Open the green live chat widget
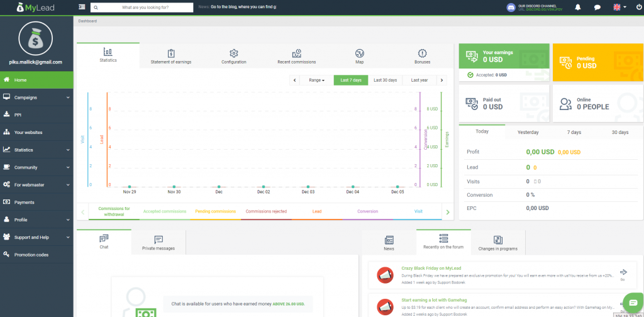This screenshot has width=644, height=317. (x=633, y=303)
